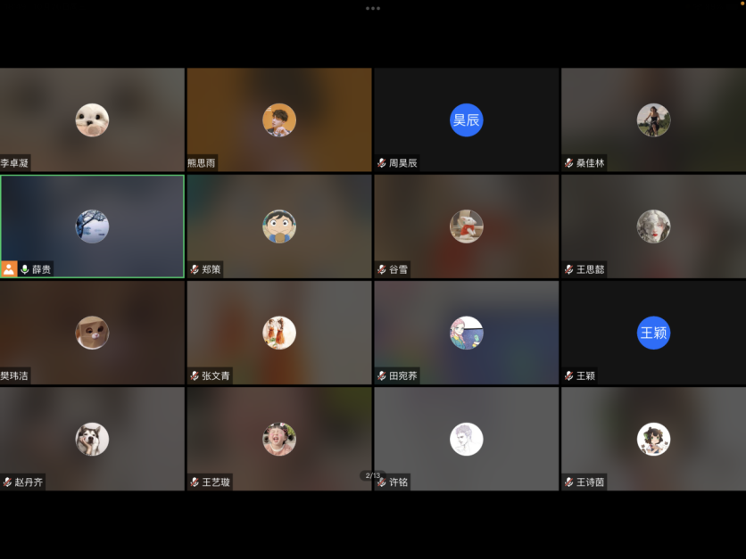Click the muted mic icon beside 王思懿
The image size is (746, 560).
569,269
